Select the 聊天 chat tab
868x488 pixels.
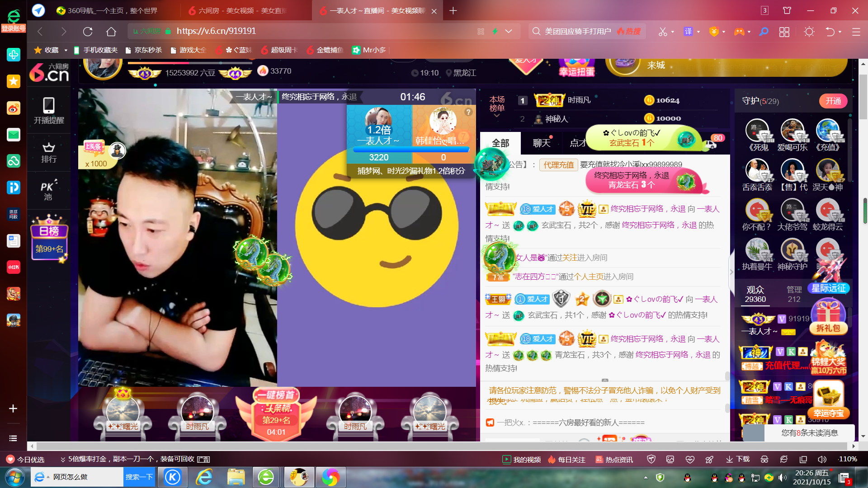(x=542, y=143)
